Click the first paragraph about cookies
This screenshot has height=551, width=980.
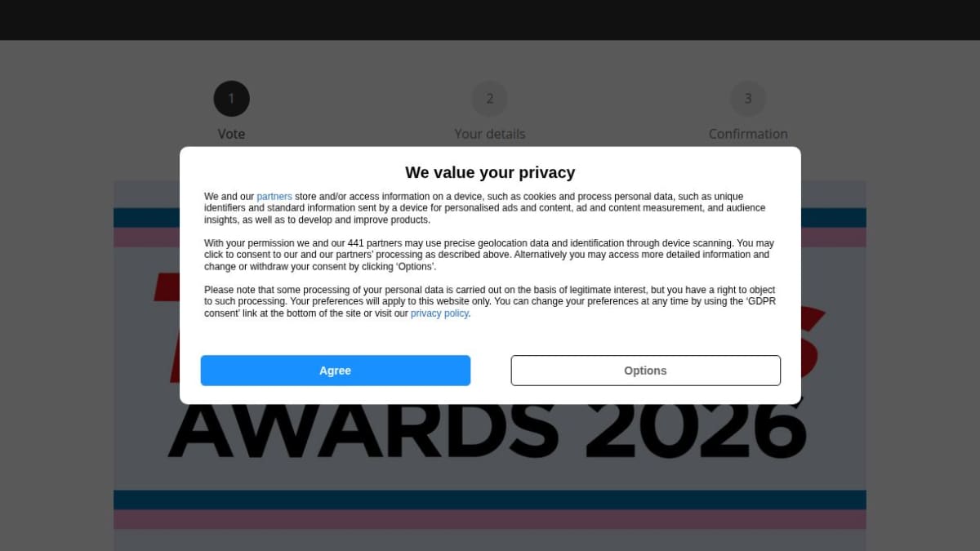(x=485, y=208)
